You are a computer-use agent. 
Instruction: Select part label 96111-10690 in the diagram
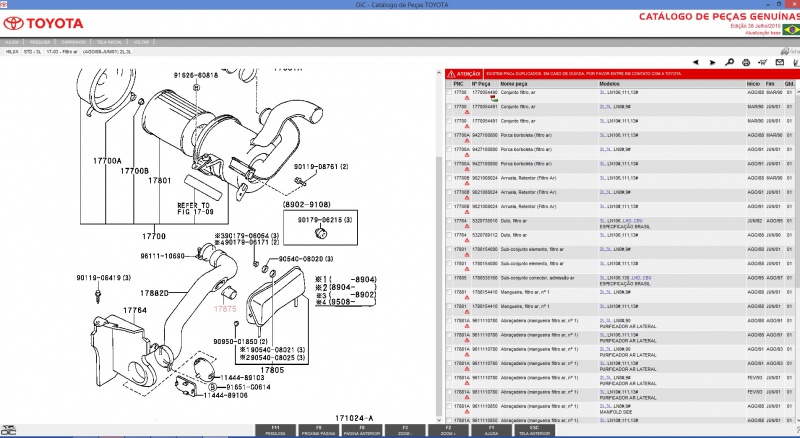(x=163, y=256)
